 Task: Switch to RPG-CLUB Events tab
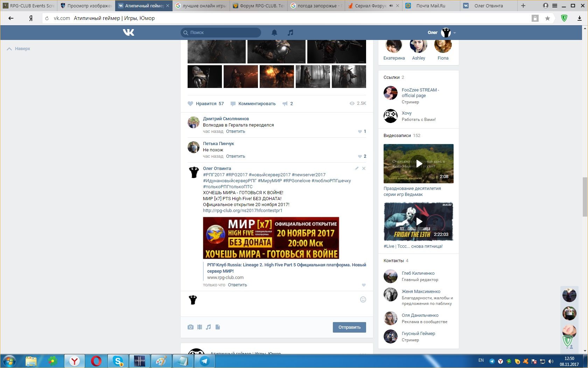[x=29, y=6]
